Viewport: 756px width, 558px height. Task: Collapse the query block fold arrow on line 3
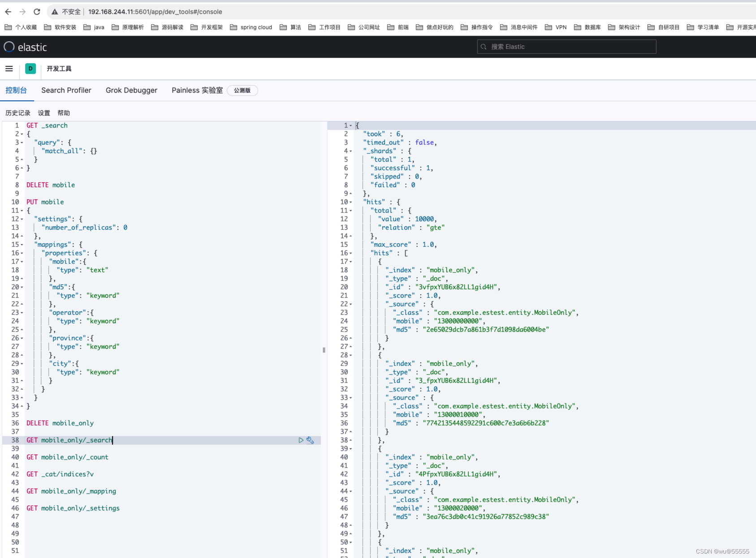[21, 142]
